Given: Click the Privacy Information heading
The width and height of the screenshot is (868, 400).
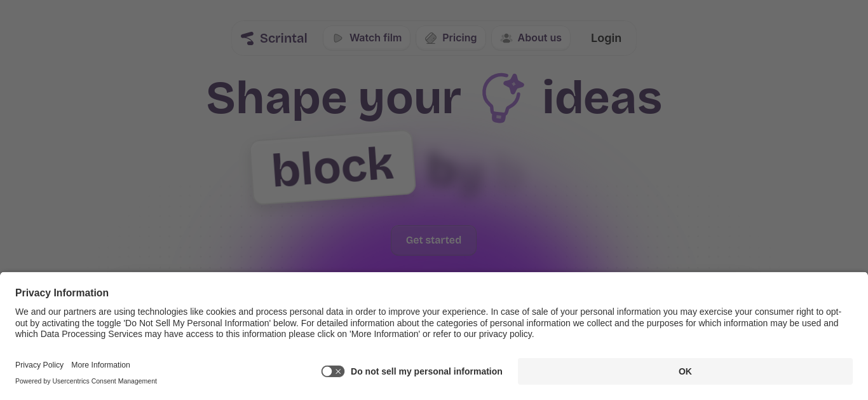Looking at the screenshot, I should pyautogui.click(x=62, y=293).
